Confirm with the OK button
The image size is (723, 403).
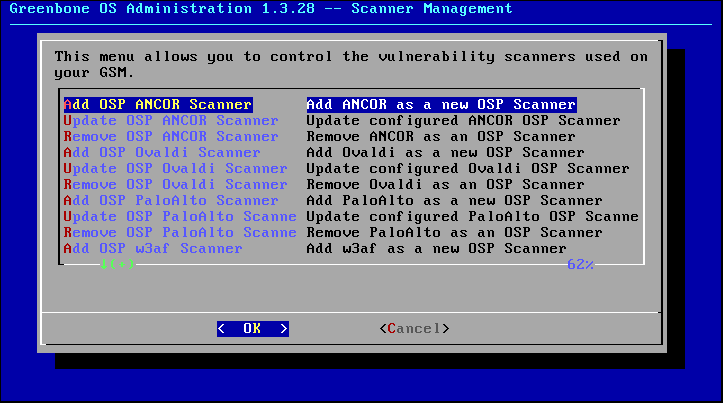[253, 329]
